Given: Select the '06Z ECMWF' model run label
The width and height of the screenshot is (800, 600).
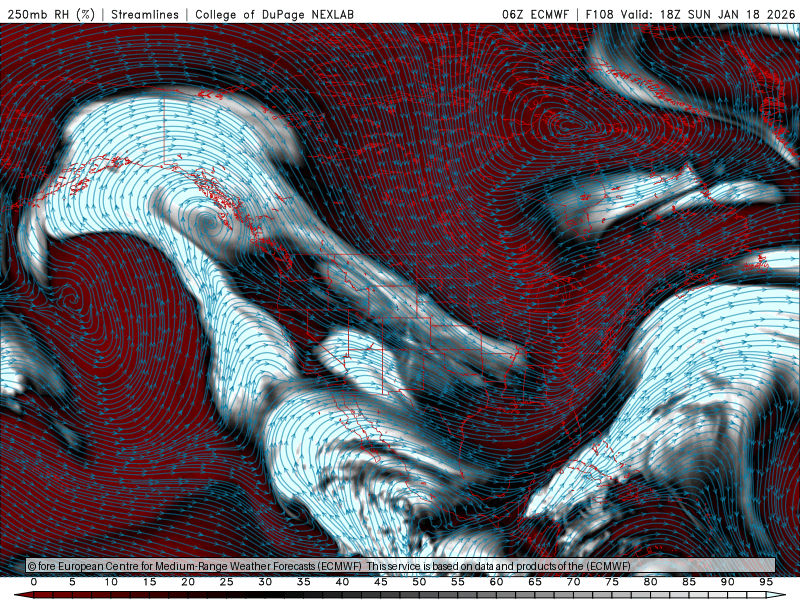Looking at the screenshot, I should 535,14.
